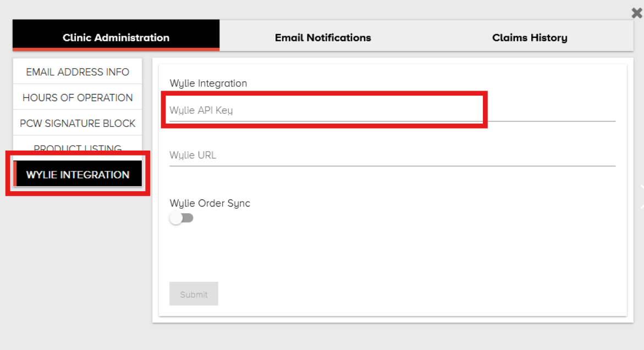This screenshot has width=644, height=350.
Task: Close the clinic administration dialog
Action: tap(637, 13)
